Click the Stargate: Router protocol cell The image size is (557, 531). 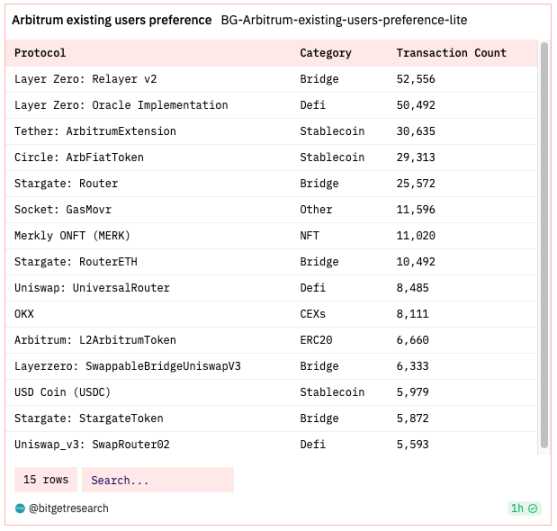66,184
